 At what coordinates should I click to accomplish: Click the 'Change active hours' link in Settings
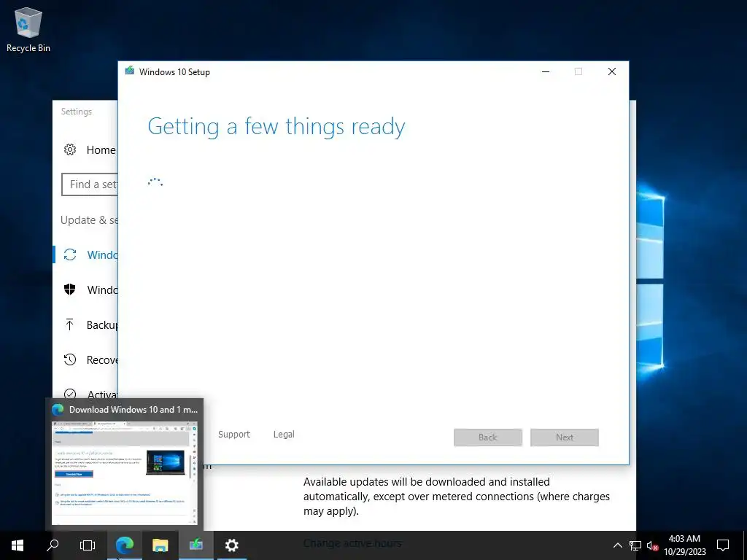tap(352, 543)
